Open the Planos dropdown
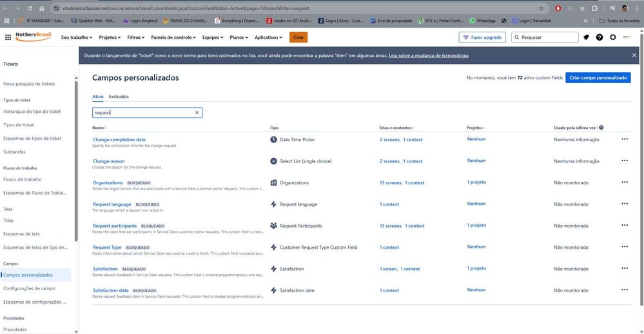The image size is (644, 334). (x=239, y=37)
